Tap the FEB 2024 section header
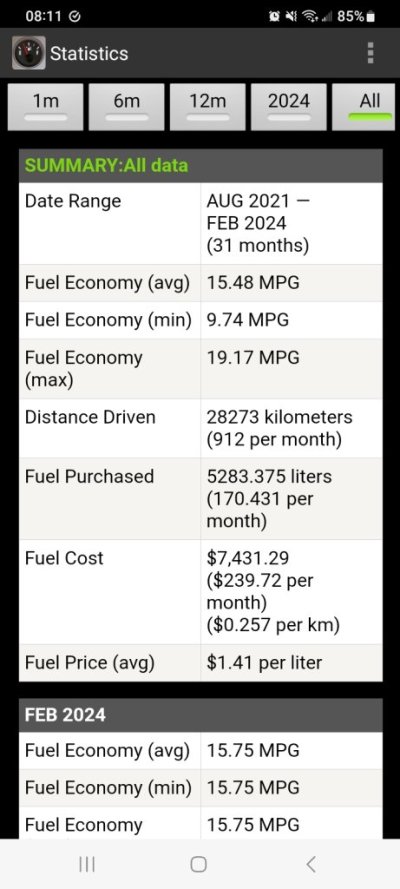The width and height of the screenshot is (400, 889). 201,715
